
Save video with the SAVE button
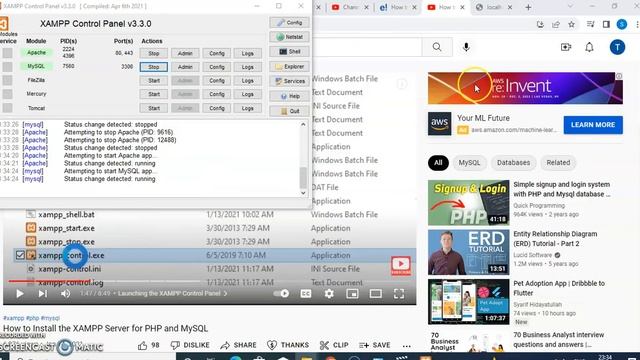[375, 345]
